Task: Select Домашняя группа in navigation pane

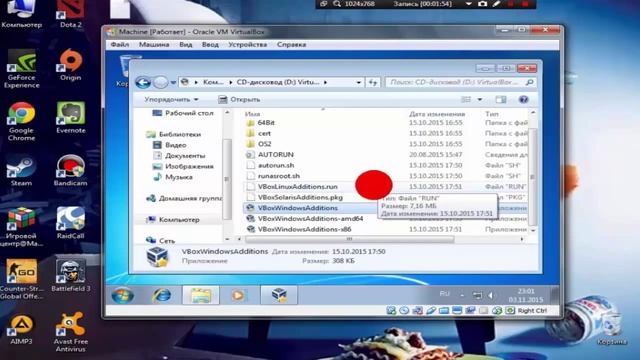Action: (x=184, y=198)
